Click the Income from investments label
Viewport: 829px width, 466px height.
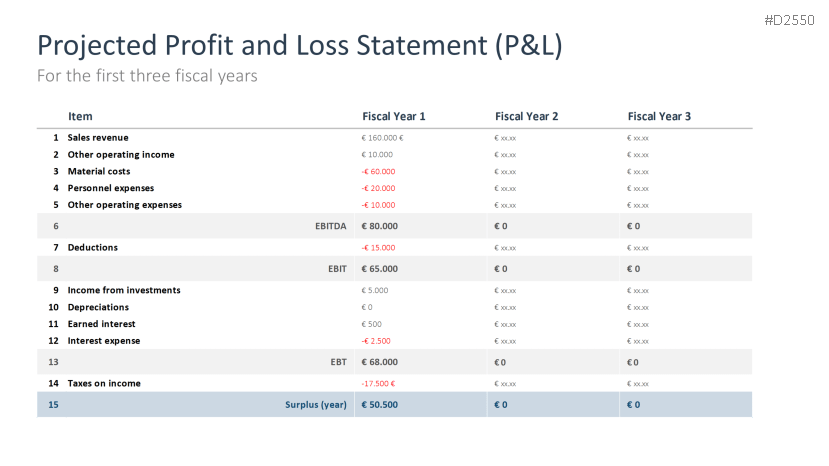(x=124, y=291)
